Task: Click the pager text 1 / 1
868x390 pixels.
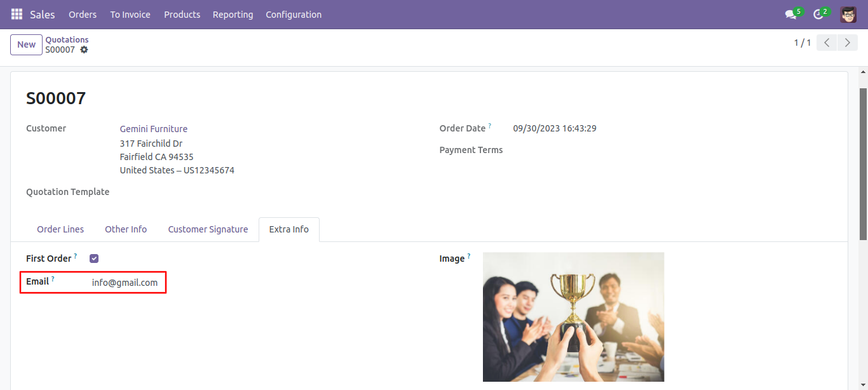Action: [x=803, y=43]
